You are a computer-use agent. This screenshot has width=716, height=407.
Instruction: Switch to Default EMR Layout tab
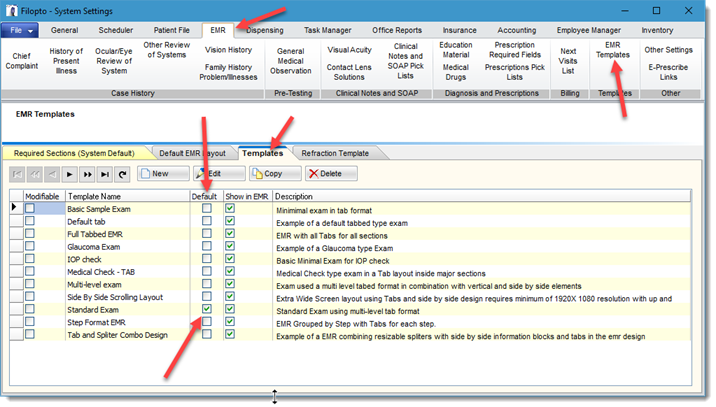pyautogui.click(x=192, y=153)
